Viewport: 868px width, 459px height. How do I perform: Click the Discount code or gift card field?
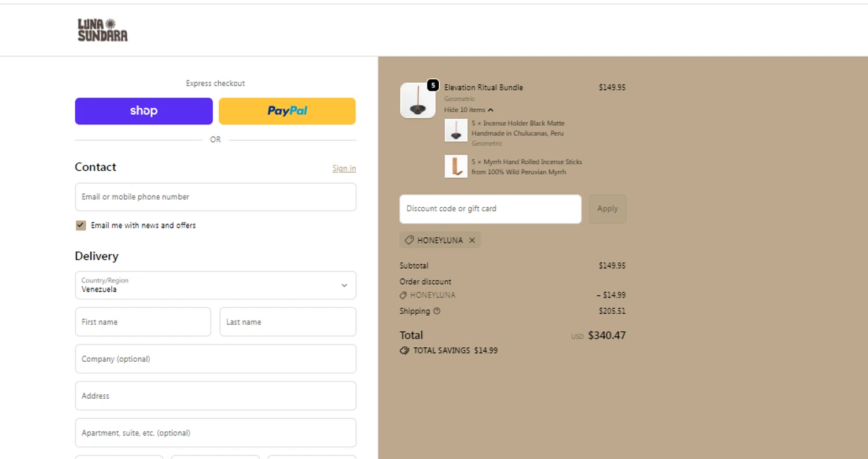(x=491, y=209)
